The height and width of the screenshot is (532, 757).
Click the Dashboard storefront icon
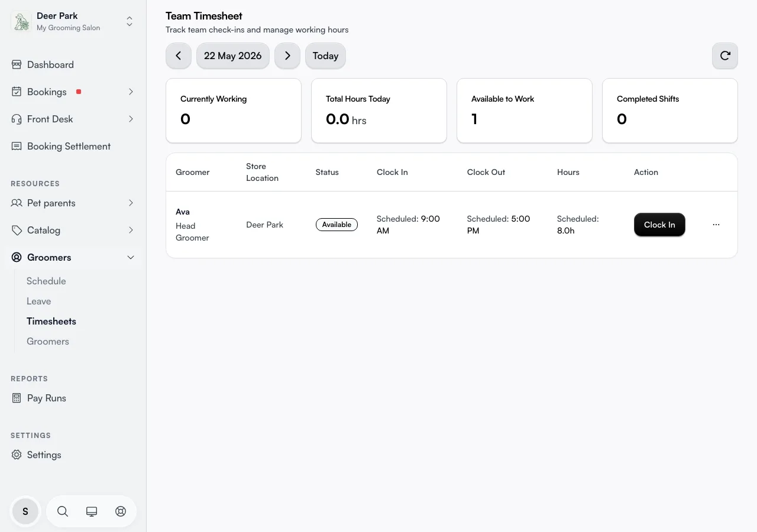(17, 64)
